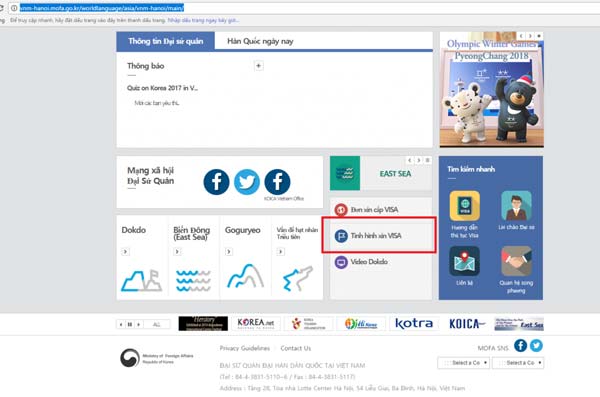Viewport: 600px width, 397px height.
Task: Open the Embassy Facebook icon
Action: point(216,182)
